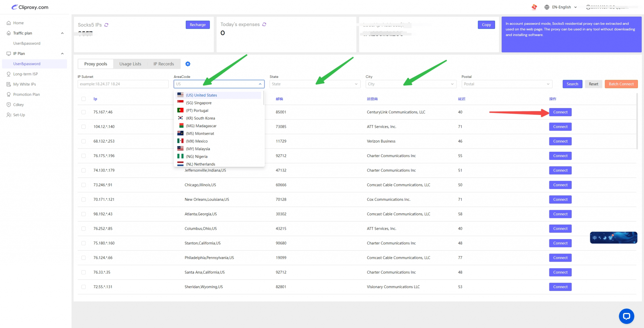Check the select-all checkbox in table header
The image size is (644, 328).
pos(84,99)
